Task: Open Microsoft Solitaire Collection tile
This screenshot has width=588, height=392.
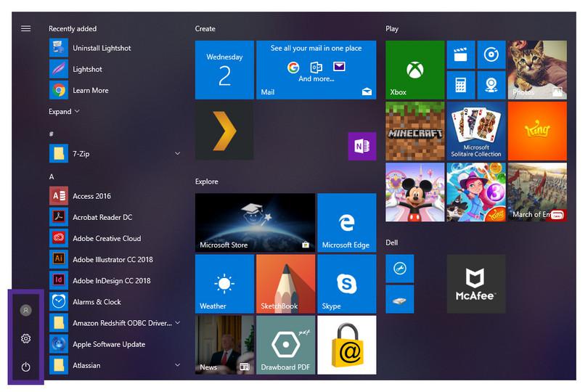Action: pos(476,131)
